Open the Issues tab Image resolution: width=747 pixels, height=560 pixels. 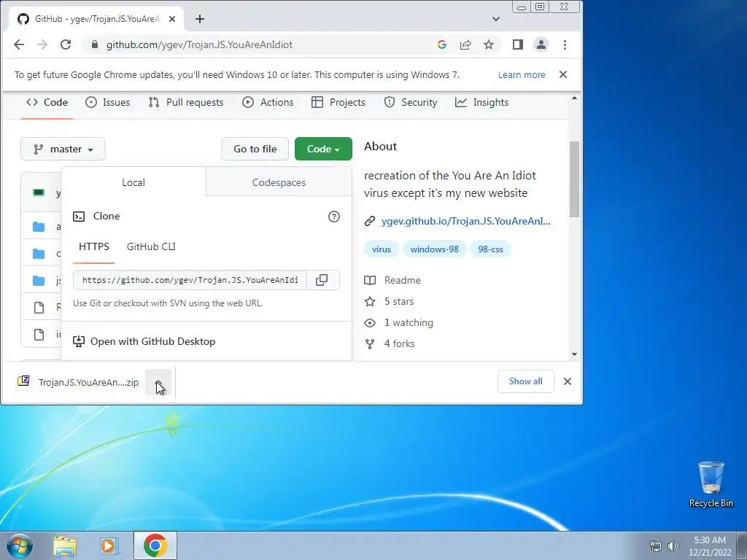[x=108, y=102]
